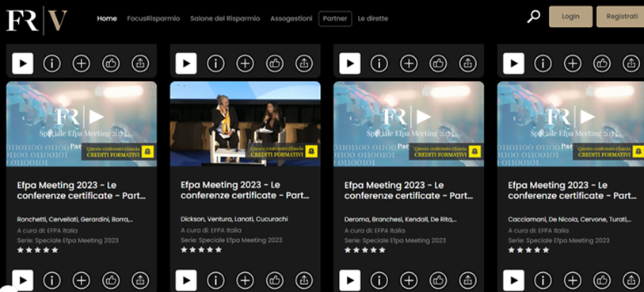Share the Ronchetti, Cervellati video via share icon
Screen dimensions: 644x292
click(140, 280)
